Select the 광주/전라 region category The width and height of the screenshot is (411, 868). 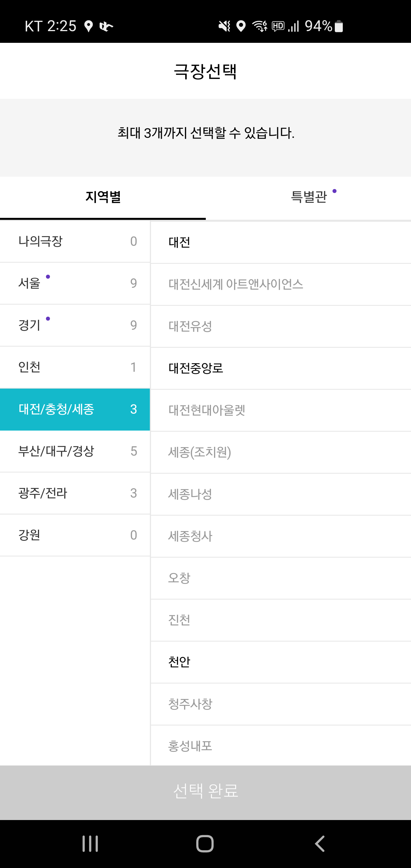point(75,493)
